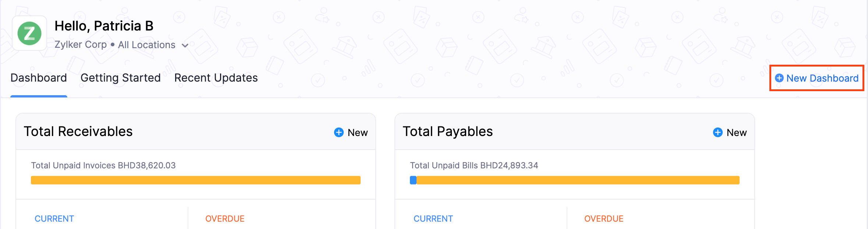The height and width of the screenshot is (229, 868).
Task: Open the Getting Started tab
Action: [x=120, y=78]
